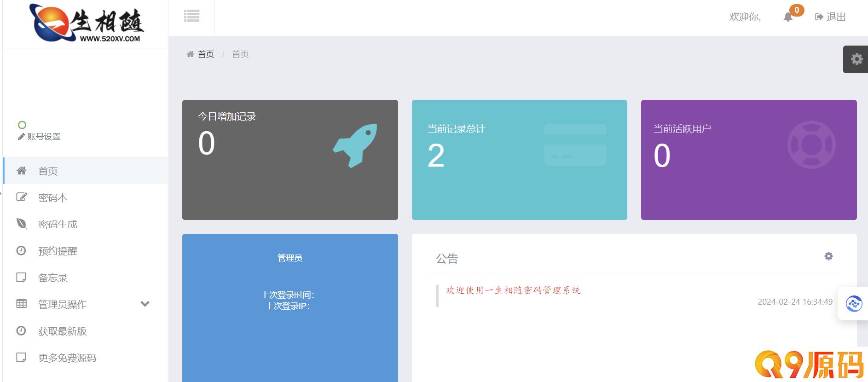The width and height of the screenshot is (868, 382).
Task: Click the lifebuoy icon on 当前活跃用户
Action: pyautogui.click(x=811, y=145)
